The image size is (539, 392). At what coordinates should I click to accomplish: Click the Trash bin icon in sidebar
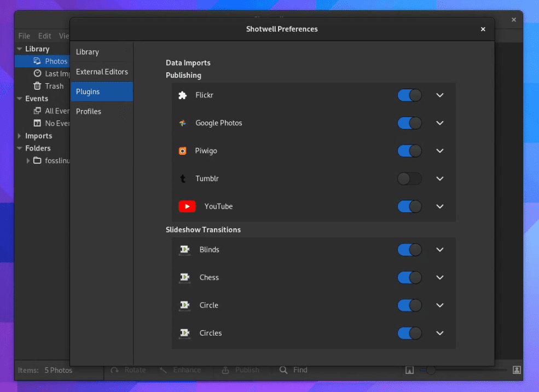(37, 86)
